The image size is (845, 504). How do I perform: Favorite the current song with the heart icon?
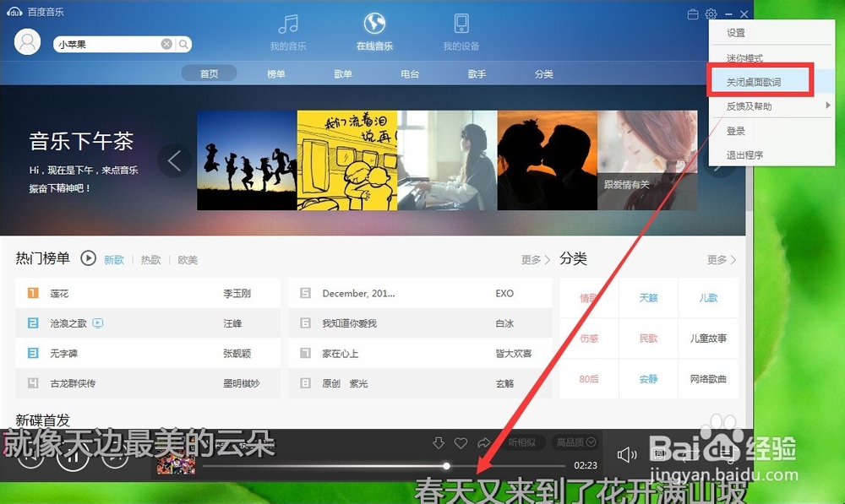click(461, 442)
